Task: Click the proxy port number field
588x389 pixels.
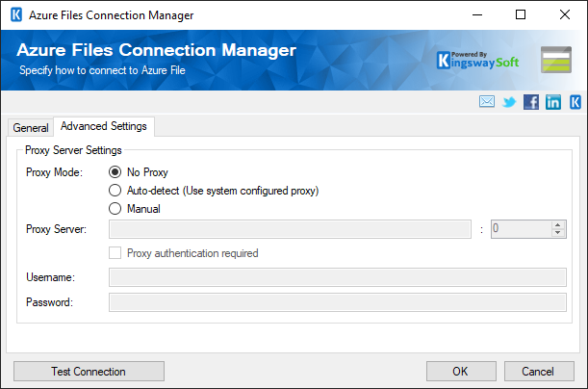Action: 522,229
